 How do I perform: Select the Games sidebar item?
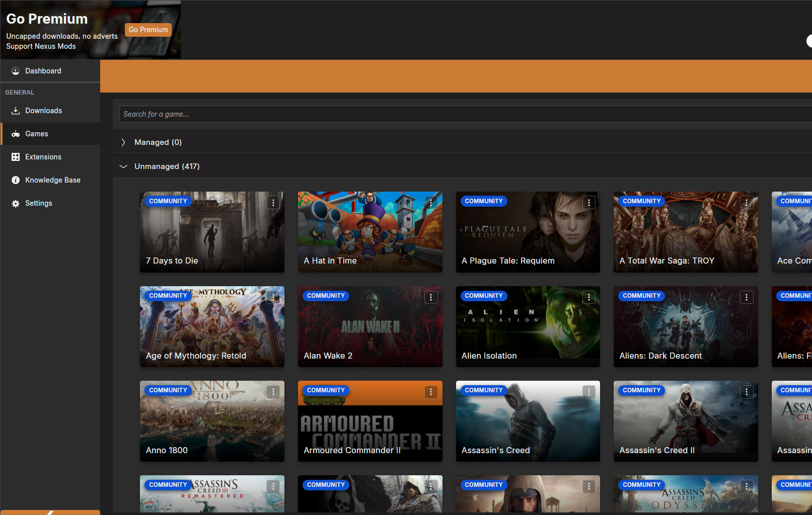pyautogui.click(x=50, y=134)
